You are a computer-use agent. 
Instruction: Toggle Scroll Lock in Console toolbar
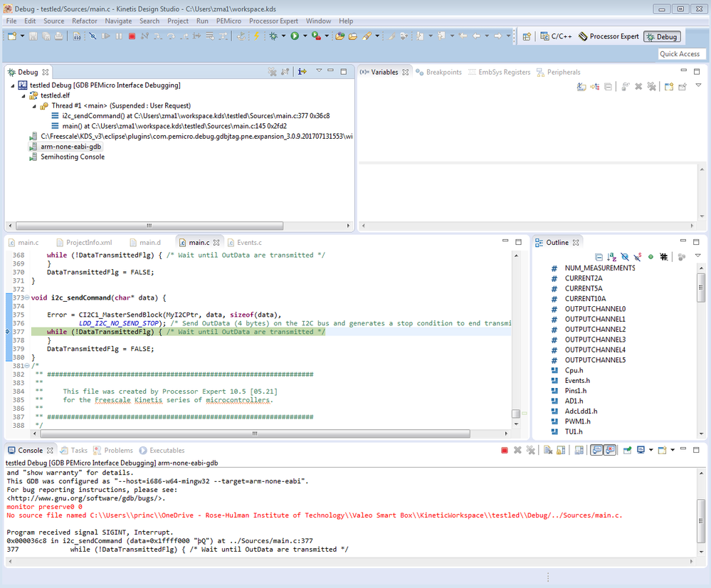(x=561, y=450)
